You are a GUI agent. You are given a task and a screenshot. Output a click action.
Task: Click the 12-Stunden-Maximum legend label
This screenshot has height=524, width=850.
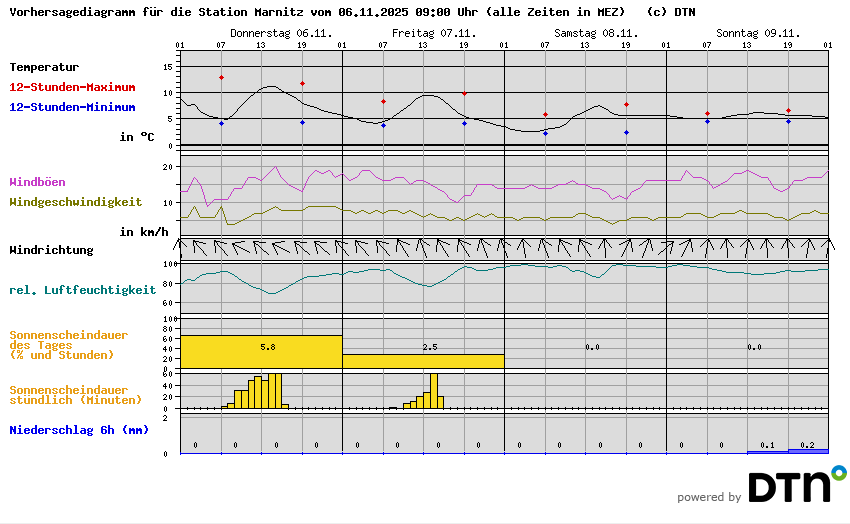(72, 88)
